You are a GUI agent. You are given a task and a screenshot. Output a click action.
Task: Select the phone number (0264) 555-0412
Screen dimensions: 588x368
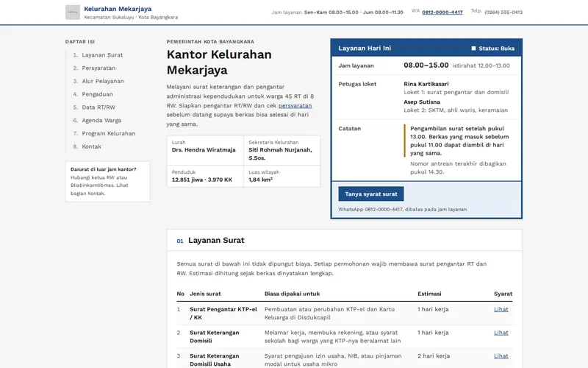(x=503, y=13)
